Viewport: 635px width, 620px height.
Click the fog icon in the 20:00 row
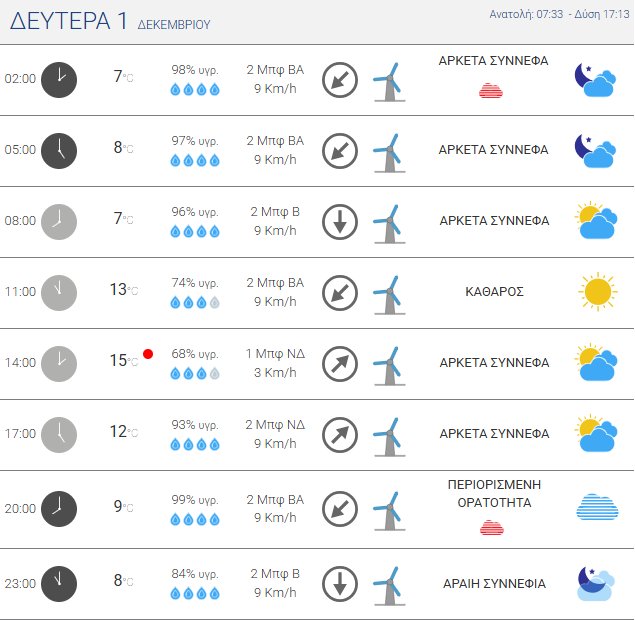pos(597,508)
